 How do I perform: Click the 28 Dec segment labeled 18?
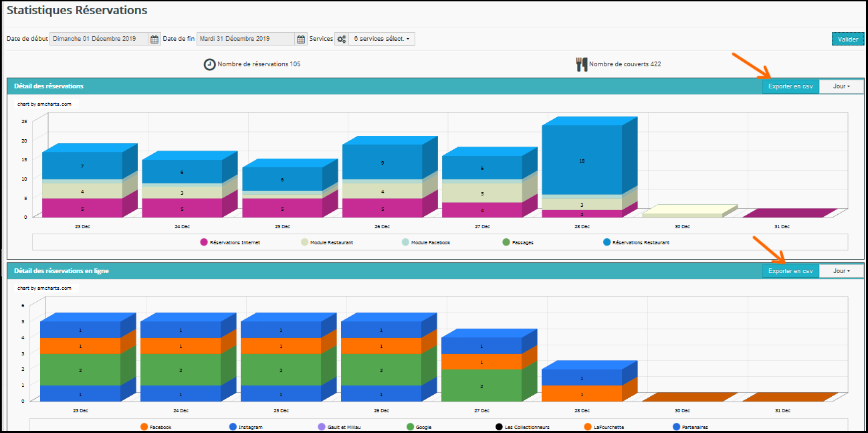tap(582, 161)
